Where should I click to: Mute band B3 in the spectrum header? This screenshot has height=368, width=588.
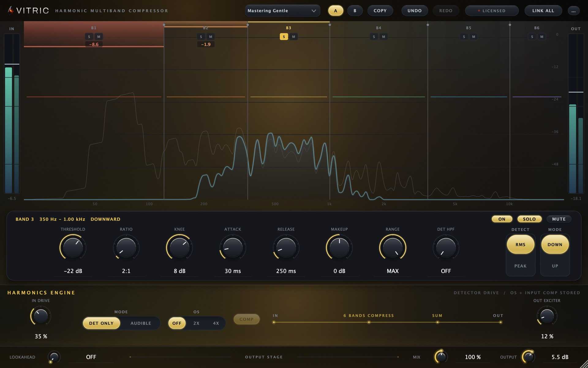click(294, 37)
